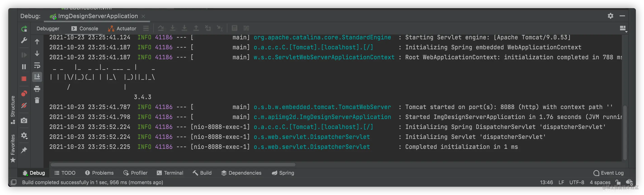The height and width of the screenshot is (195, 644).
Task: Open the Spring tool window
Action: (283, 173)
